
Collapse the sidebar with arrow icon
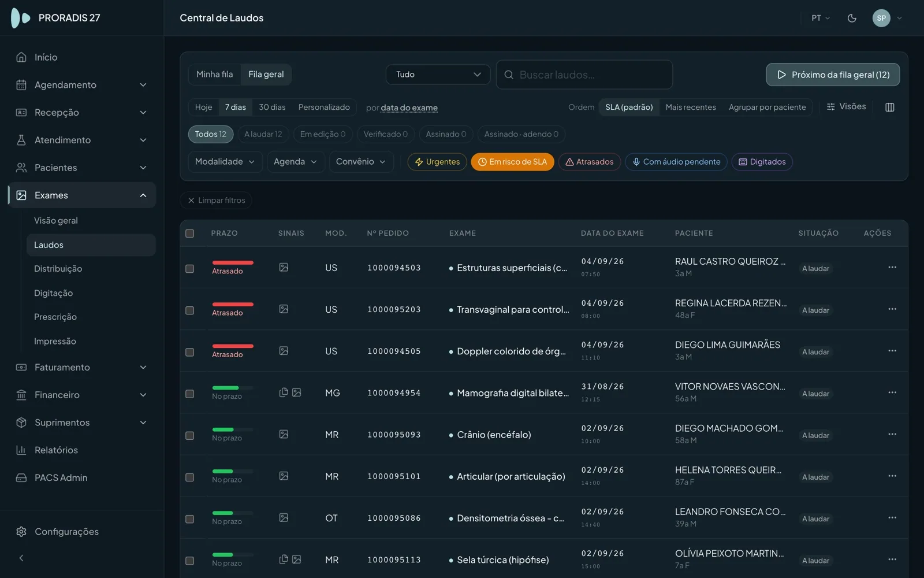tap(21, 558)
